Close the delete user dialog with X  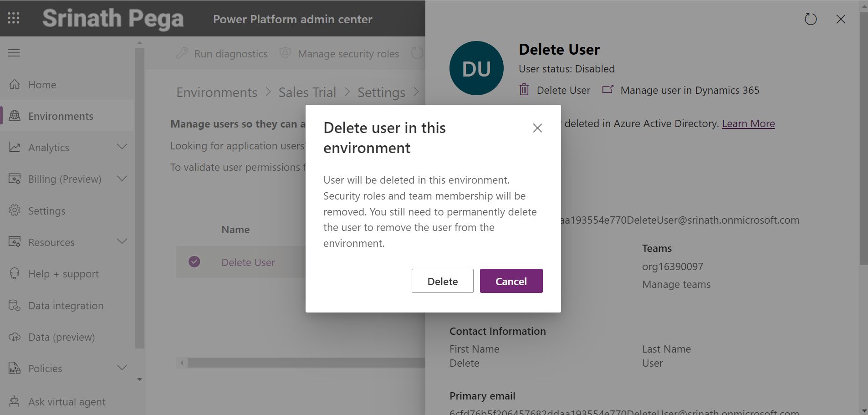(x=537, y=128)
